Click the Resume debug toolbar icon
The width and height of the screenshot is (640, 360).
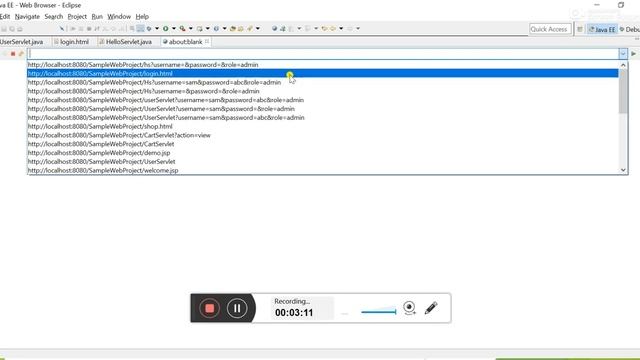point(73,29)
